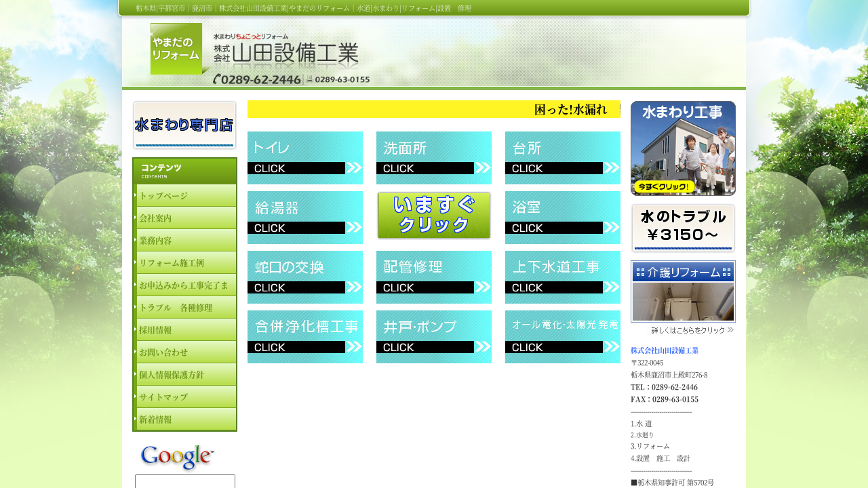Select 会社案内 in the contents menu
The image size is (868, 488).
(x=186, y=218)
